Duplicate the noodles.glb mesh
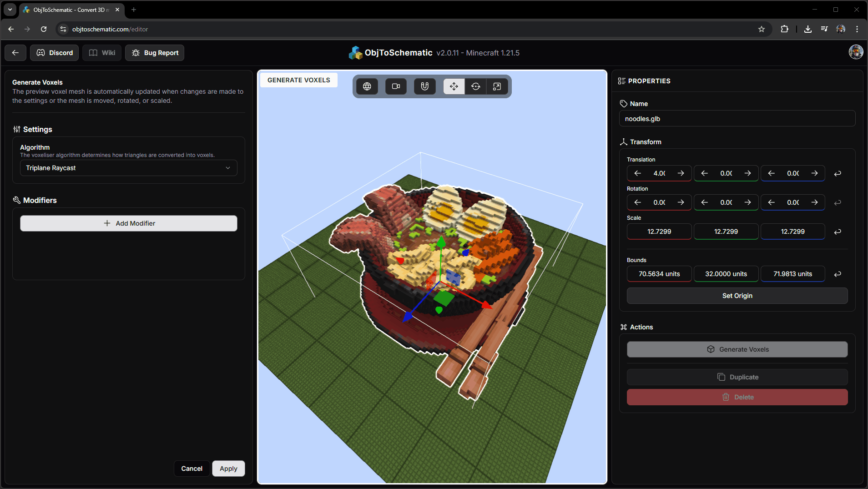 coord(737,377)
